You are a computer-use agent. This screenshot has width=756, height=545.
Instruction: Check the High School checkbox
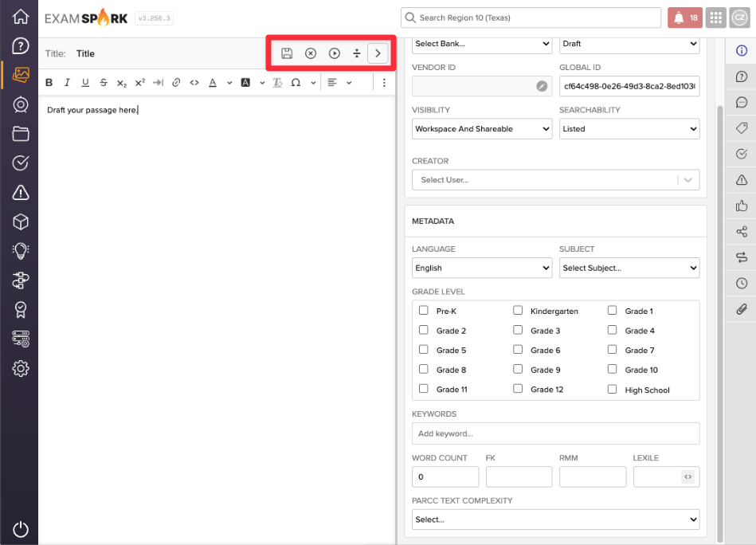click(x=612, y=389)
